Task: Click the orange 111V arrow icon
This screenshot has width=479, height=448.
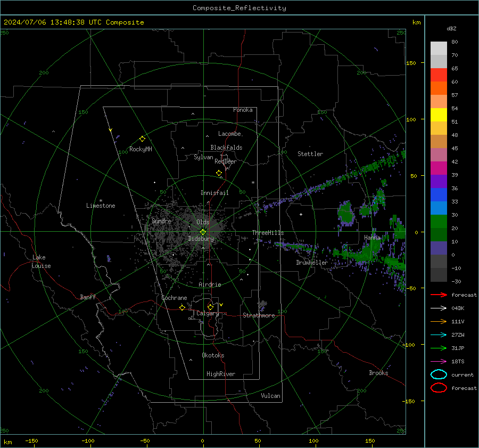Action: click(439, 321)
